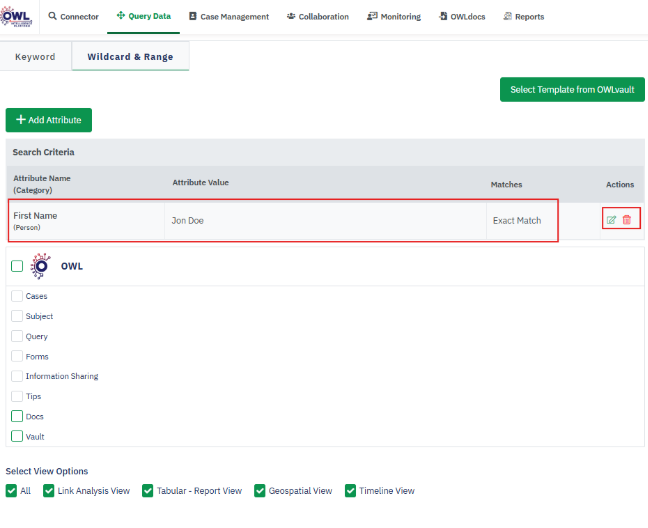Switch to the Keyword tab
This screenshot has width=648, height=528.
tap(35, 57)
